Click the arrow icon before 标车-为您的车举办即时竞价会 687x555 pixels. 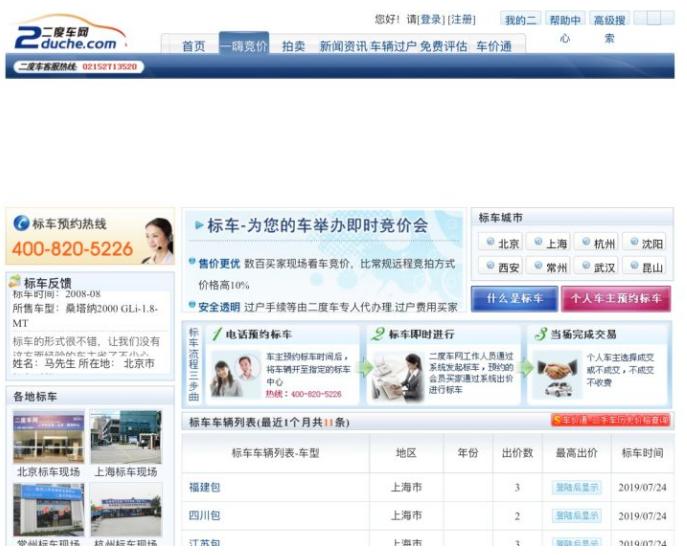point(199,225)
